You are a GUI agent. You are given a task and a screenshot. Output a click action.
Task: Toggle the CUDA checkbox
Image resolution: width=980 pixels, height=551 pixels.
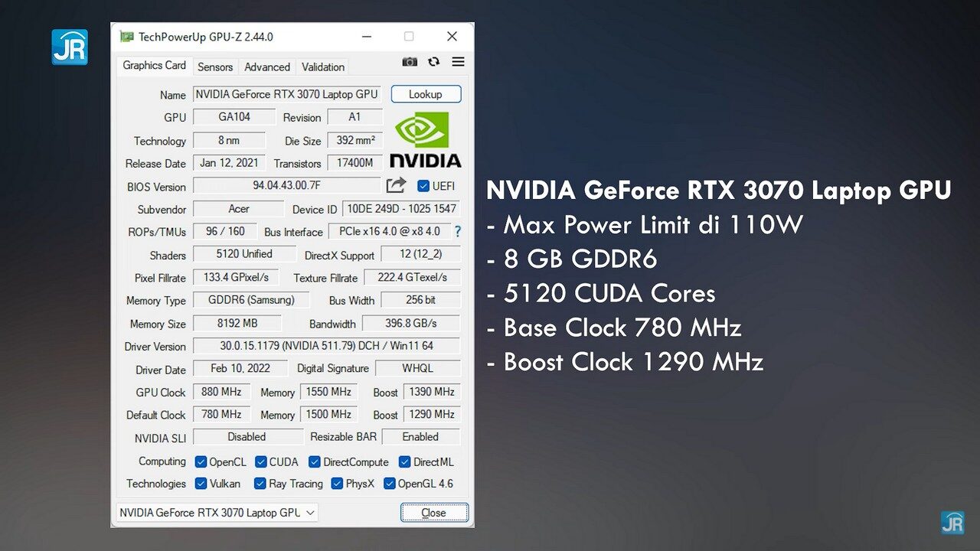(260, 461)
